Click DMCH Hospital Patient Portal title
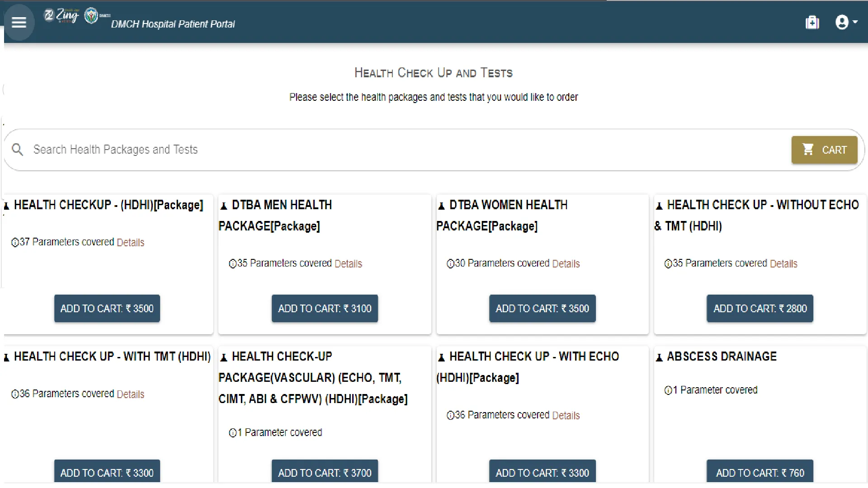Image resolution: width=868 pixels, height=488 pixels. pos(173,24)
